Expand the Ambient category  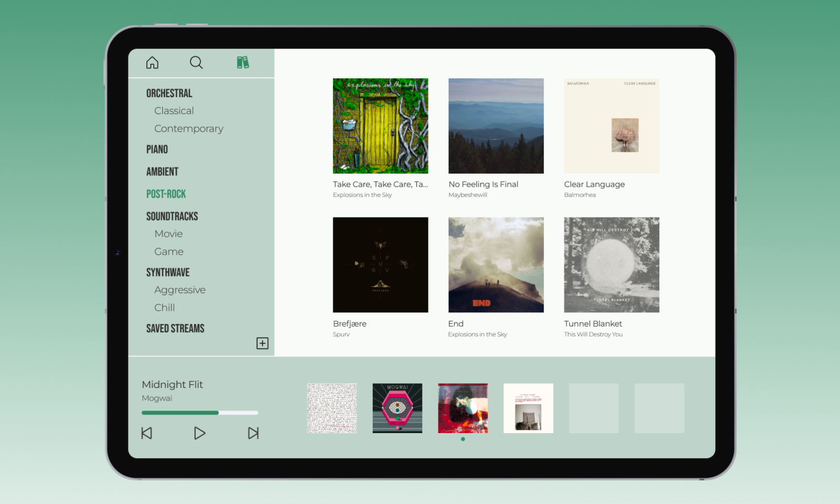162,171
